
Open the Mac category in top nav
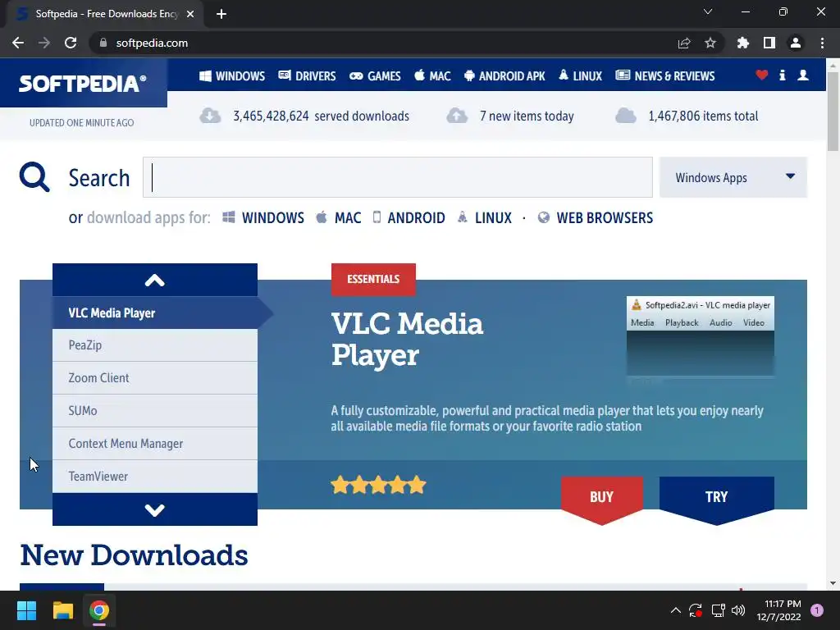pos(433,76)
